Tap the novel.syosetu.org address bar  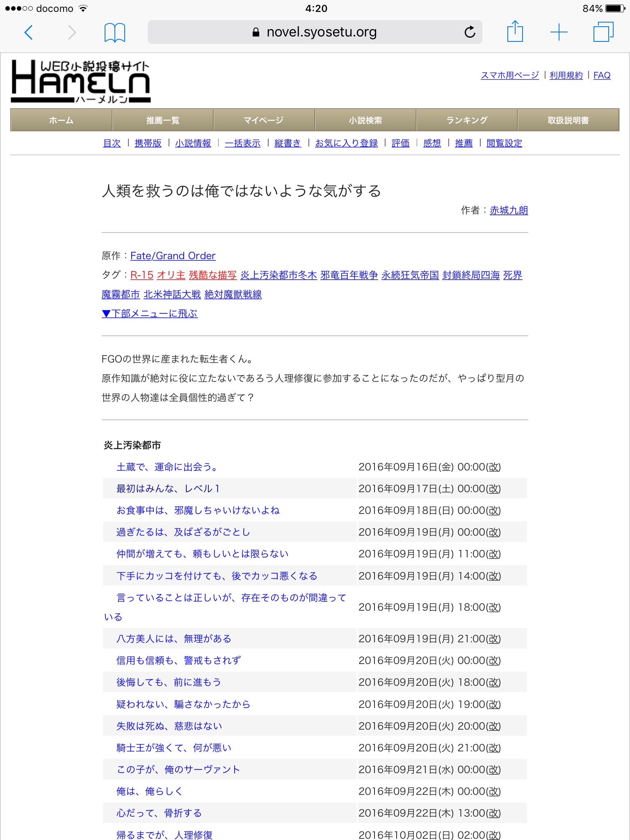click(x=315, y=32)
